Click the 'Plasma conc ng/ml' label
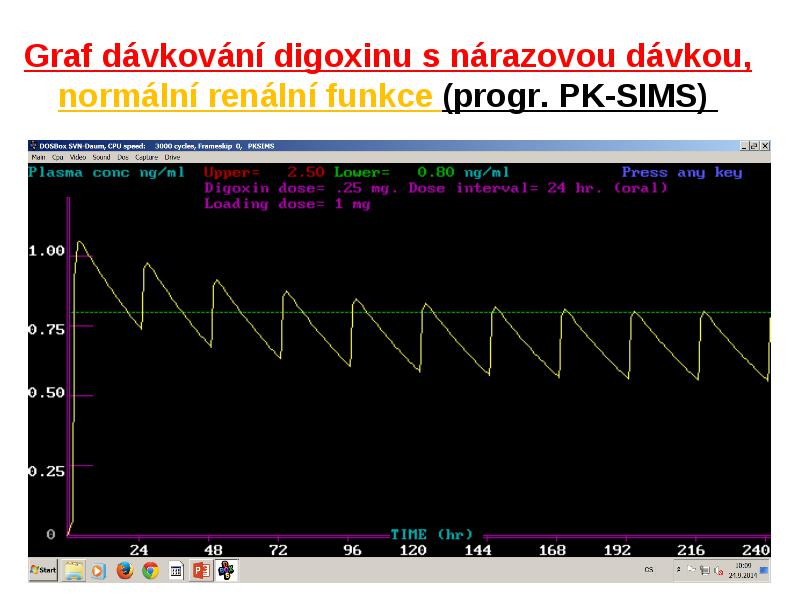Image resolution: width=800 pixels, height=600 pixels. (x=106, y=172)
